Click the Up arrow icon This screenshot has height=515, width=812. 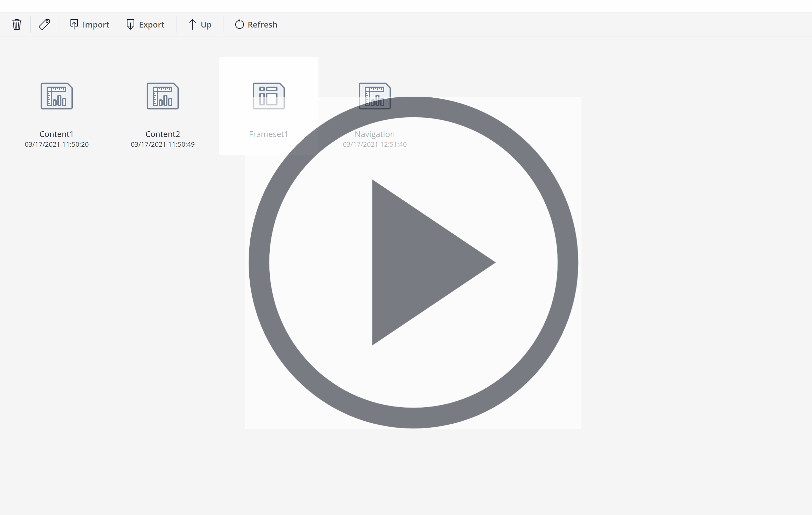[192, 24]
